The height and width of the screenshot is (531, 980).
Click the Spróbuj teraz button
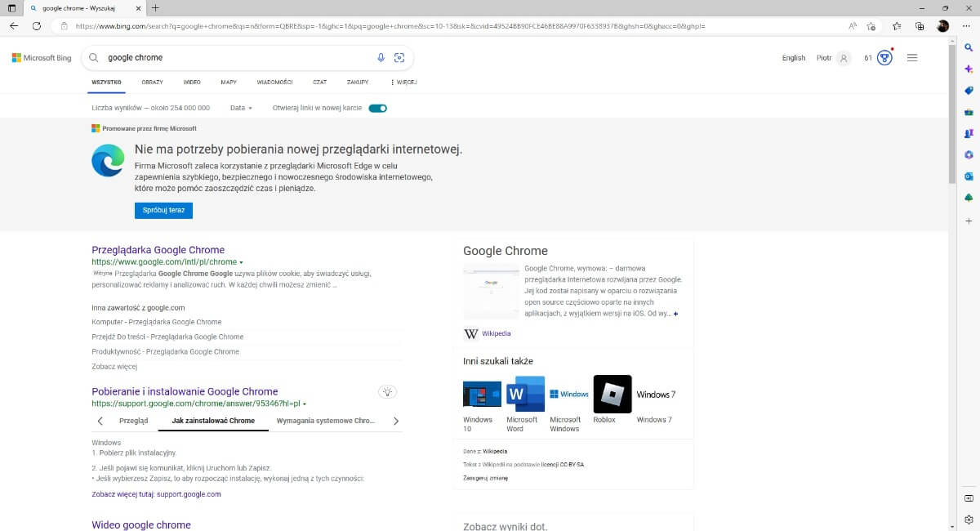tap(163, 210)
